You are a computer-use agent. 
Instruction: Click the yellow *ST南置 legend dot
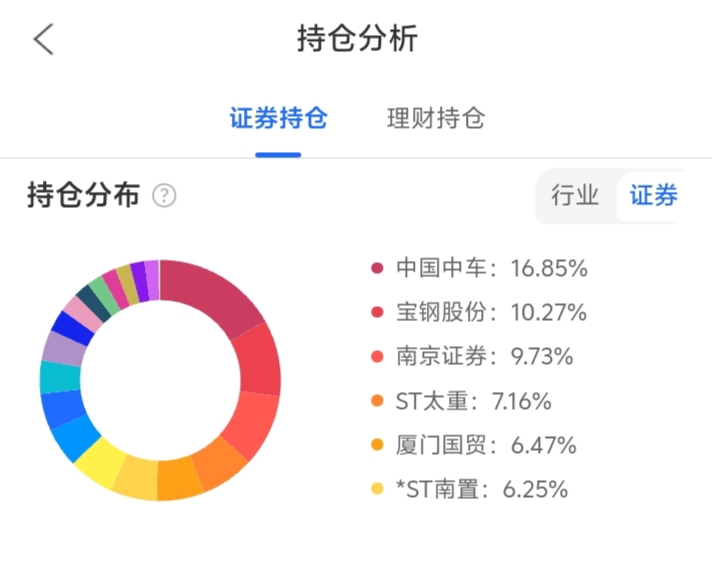click(x=377, y=490)
